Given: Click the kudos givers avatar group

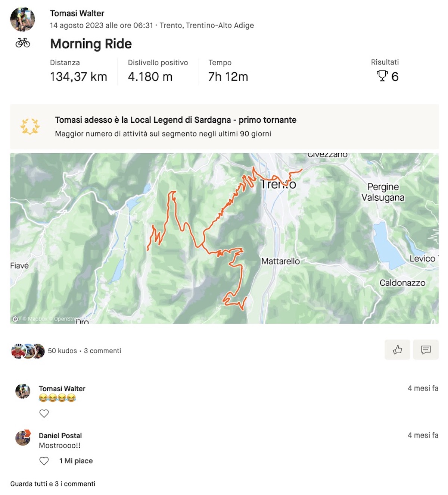Looking at the screenshot, I should click(x=28, y=351).
